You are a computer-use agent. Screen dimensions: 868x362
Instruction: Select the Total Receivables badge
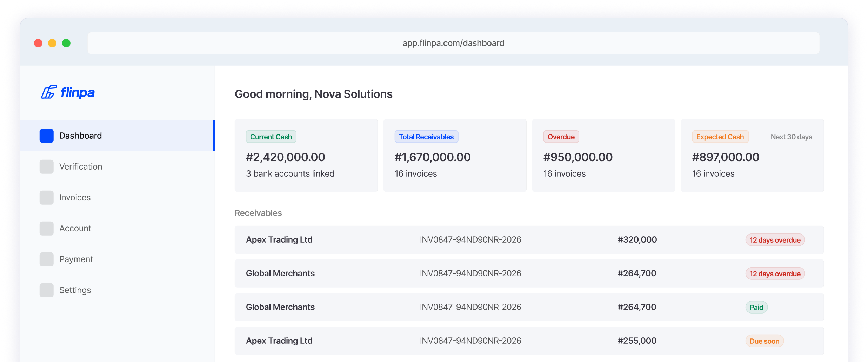(426, 137)
